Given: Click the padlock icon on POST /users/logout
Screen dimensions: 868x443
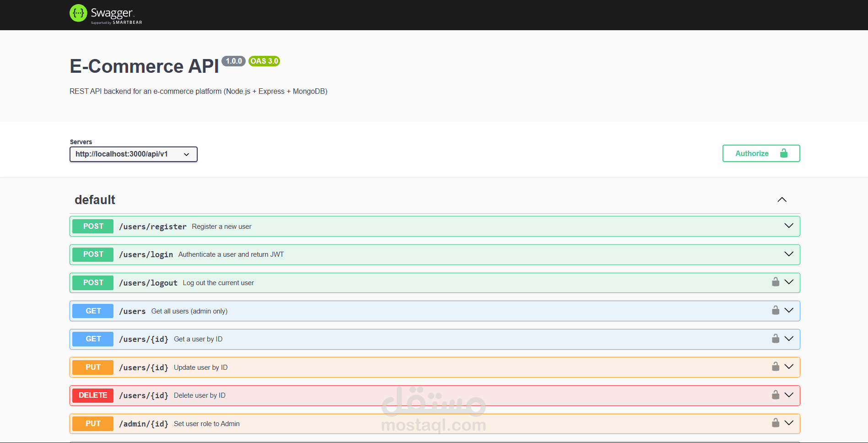Looking at the screenshot, I should [775, 282].
